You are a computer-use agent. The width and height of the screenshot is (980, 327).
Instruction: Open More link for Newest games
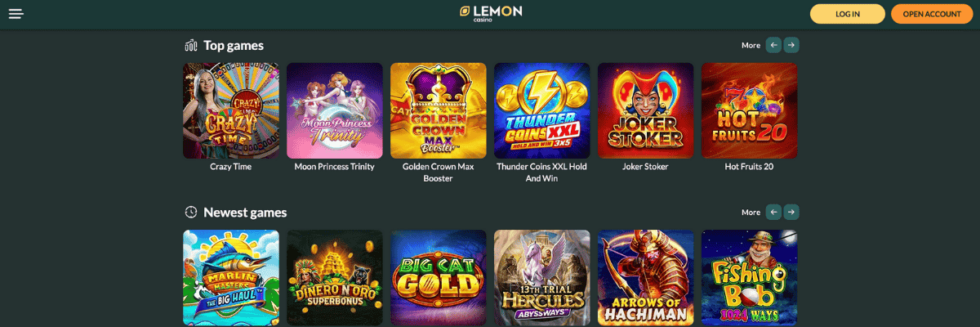751,213
